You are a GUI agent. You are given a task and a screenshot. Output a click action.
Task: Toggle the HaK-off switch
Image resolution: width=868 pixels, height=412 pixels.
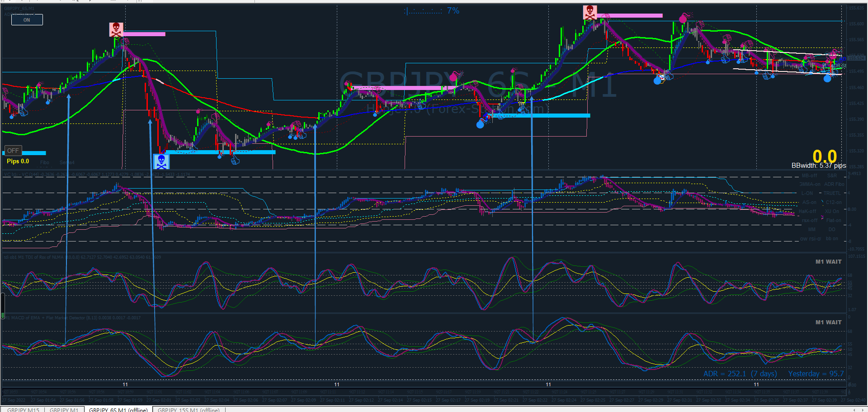[807, 211]
